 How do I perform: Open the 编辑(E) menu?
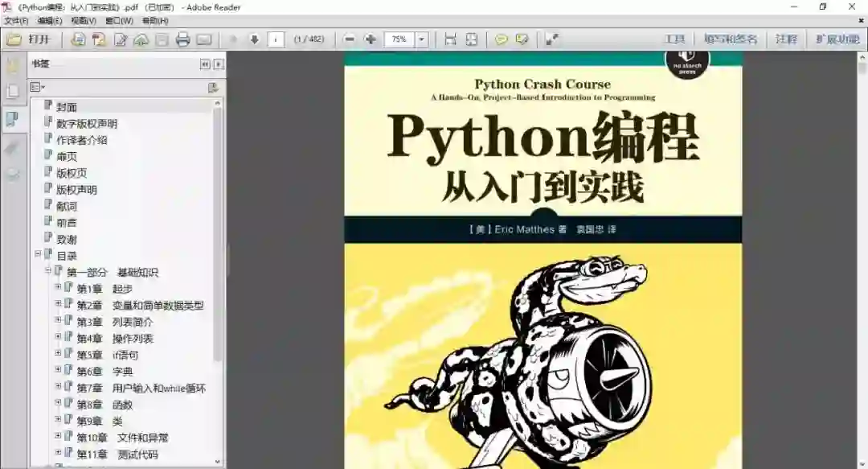pos(49,20)
